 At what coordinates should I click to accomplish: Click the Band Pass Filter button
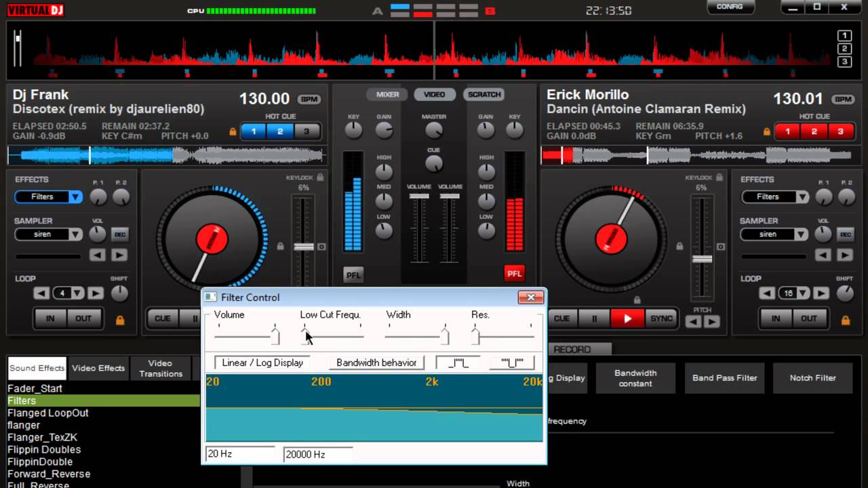[725, 378]
